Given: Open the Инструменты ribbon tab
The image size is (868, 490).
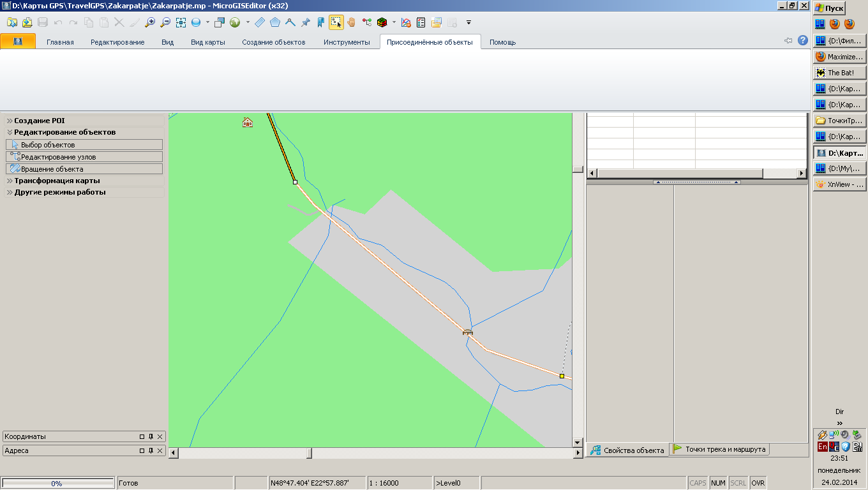Looking at the screenshot, I should (x=347, y=42).
